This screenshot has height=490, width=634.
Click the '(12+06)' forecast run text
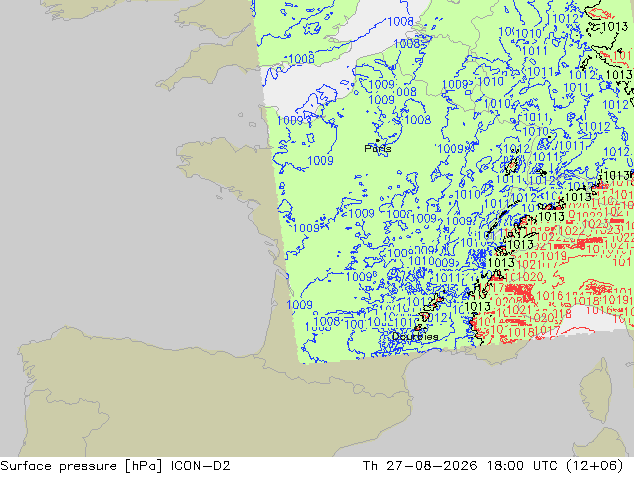coord(595,466)
